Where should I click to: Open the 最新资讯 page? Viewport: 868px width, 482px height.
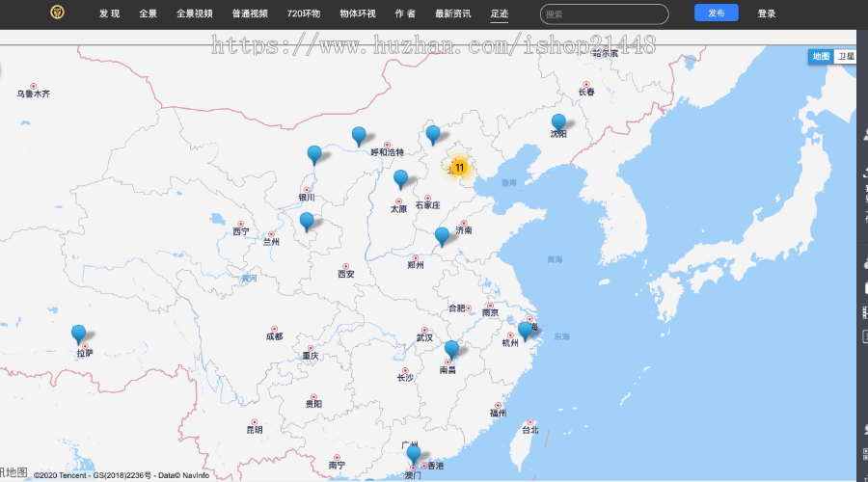click(x=453, y=13)
